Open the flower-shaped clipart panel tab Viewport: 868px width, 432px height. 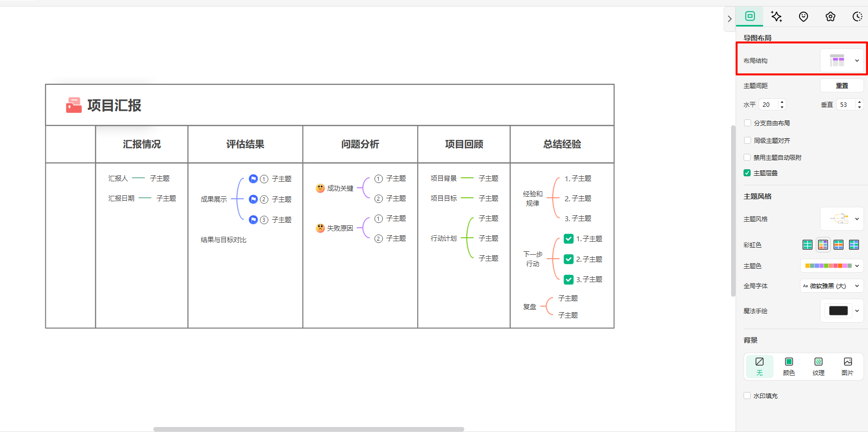pos(830,16)
